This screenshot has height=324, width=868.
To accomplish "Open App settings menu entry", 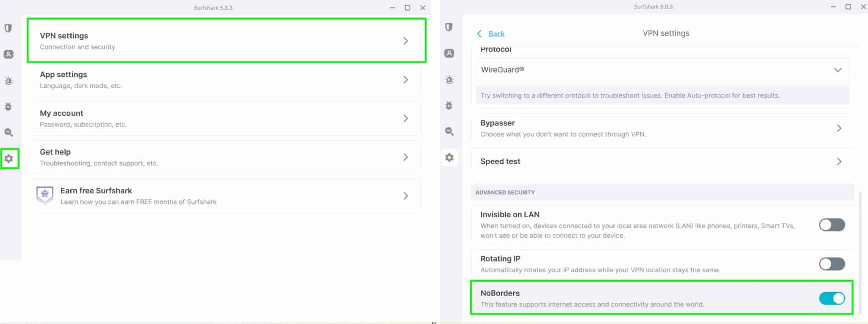I will click(226, 80).
